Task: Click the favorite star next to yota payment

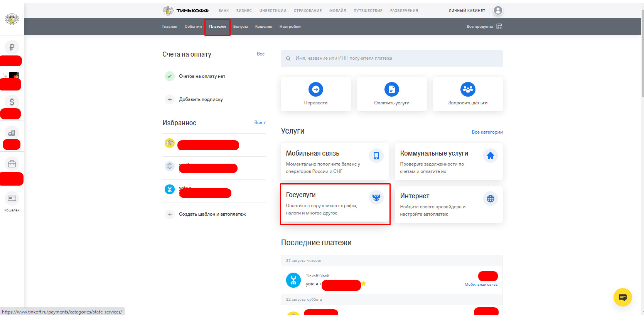Action: (363, 284)
